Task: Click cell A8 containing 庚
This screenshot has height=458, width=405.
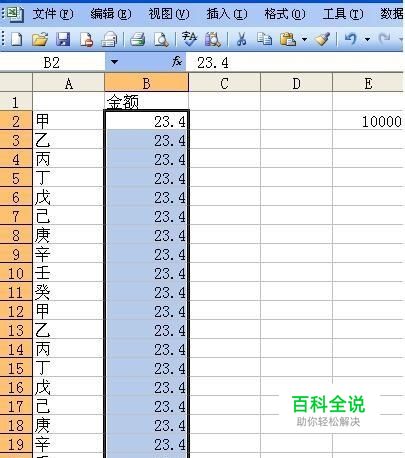Action: click(x=68, y=235)
